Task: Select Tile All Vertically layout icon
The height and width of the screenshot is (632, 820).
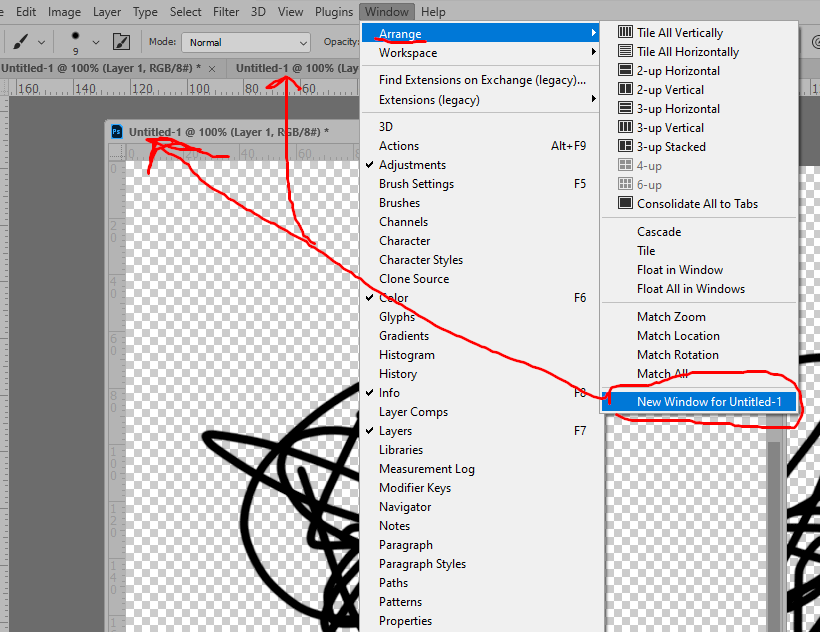Action: coord(625,32)
